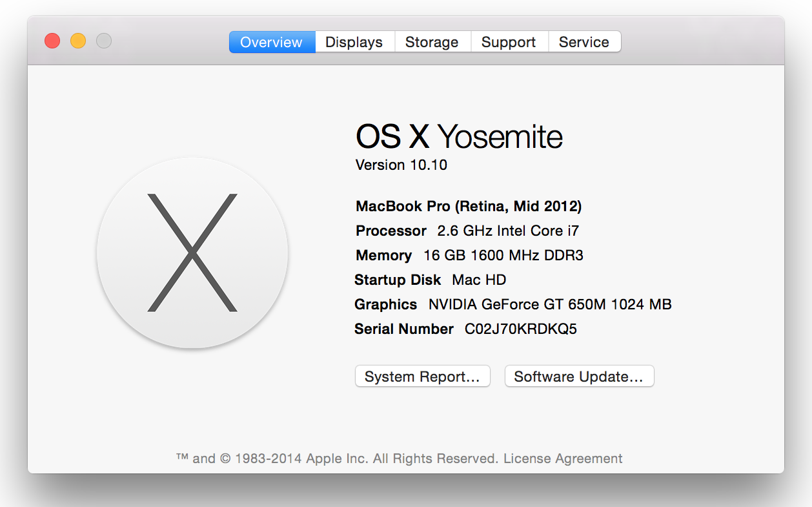Click the Startup Disk label
The width and height of the screenshot is (812, 507).
pos(398,280)
